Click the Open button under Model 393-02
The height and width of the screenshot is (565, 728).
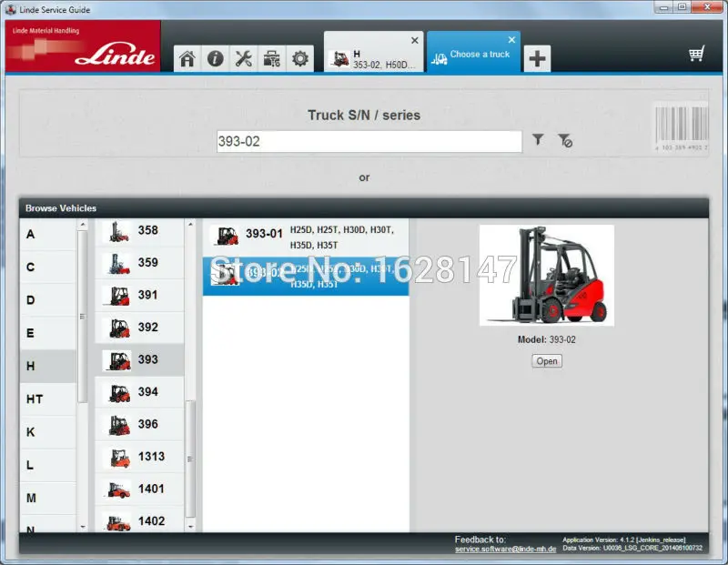pos(547,360)
